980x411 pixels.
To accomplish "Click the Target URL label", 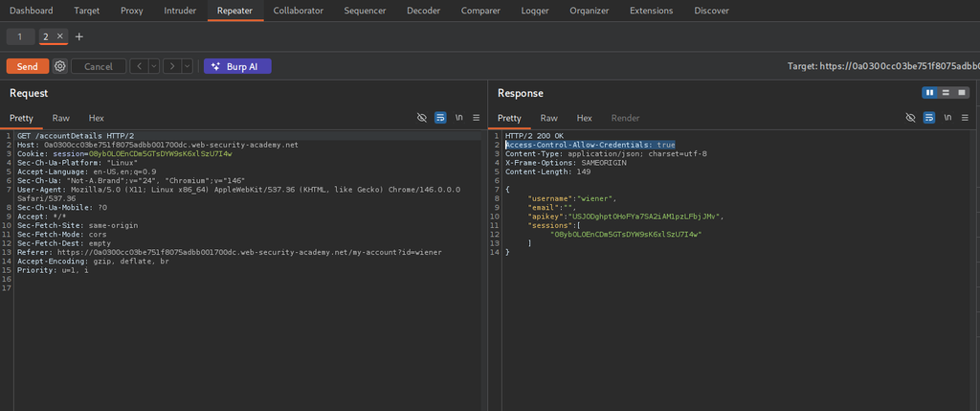I will [x=883, y=66].
